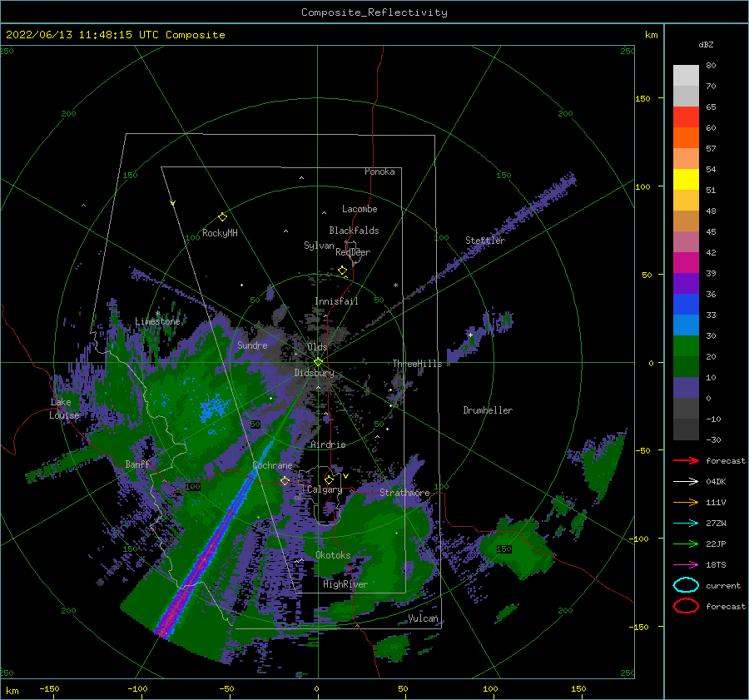Click the Sylvan label

pos(319,246)
